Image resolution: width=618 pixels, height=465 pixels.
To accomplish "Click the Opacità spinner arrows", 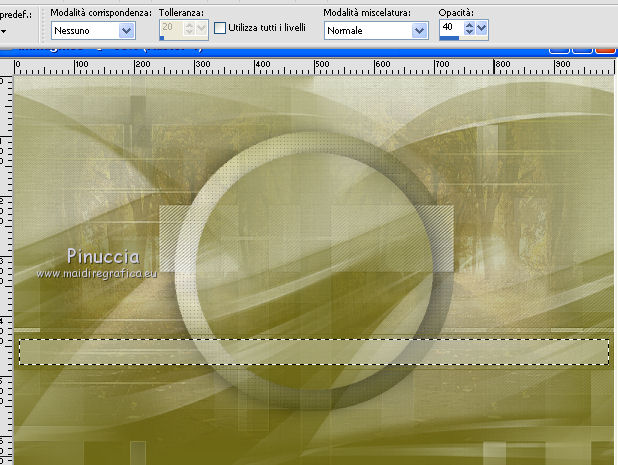I will (469, 28).
